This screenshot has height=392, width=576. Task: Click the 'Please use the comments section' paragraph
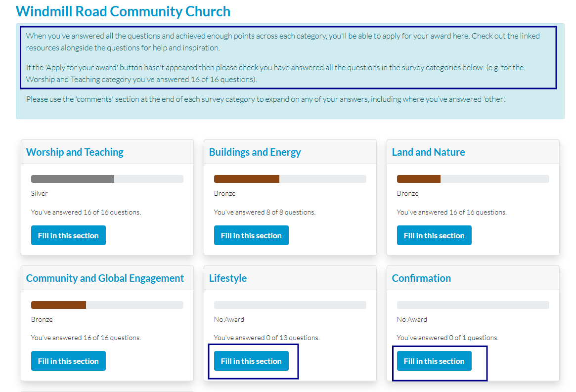pos(266,99)
